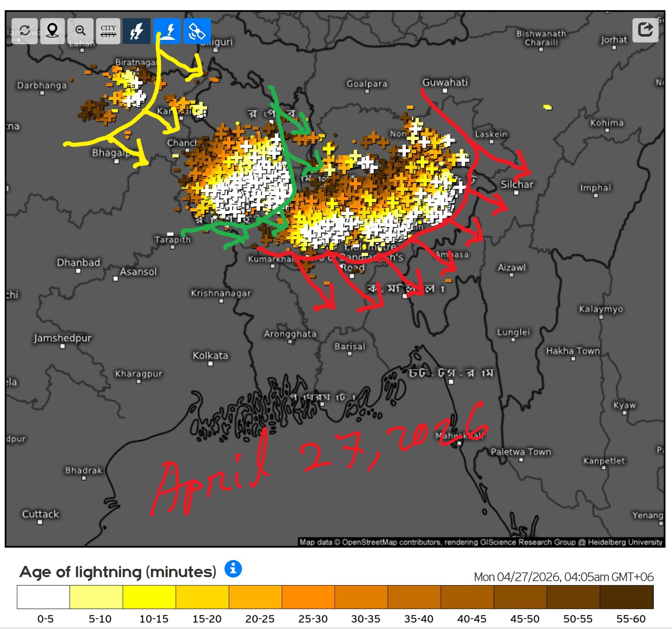Click the location pin marker icon

tap(53, 31)
